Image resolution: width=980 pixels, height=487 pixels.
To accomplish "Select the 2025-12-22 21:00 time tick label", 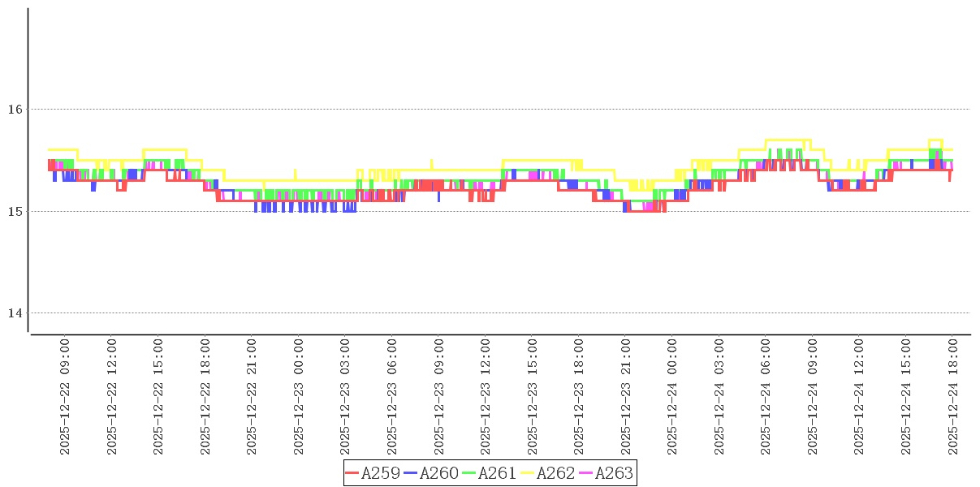I will click(252, 398).
